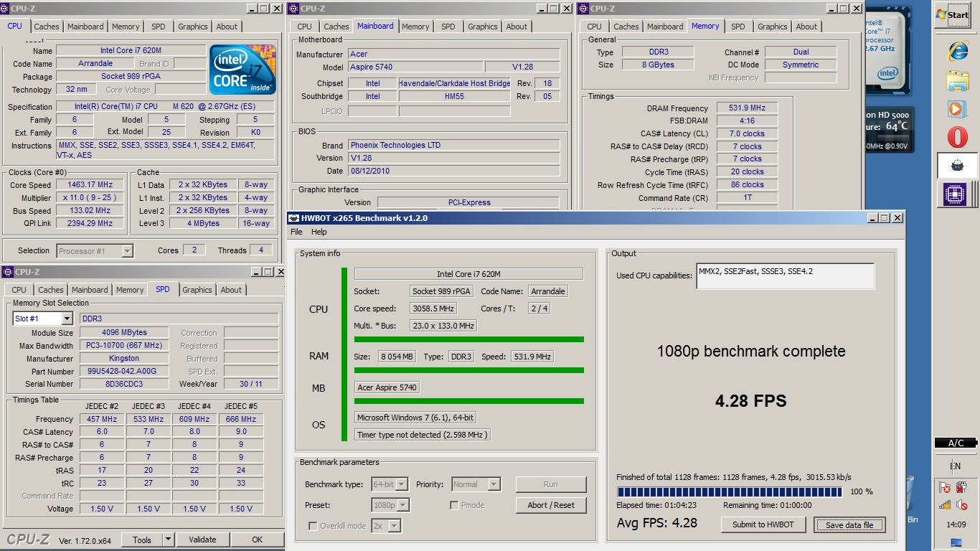980x551 pixels.
Task: Select SPD tab in CPU-Z Memory window
Action: (738, 27)
